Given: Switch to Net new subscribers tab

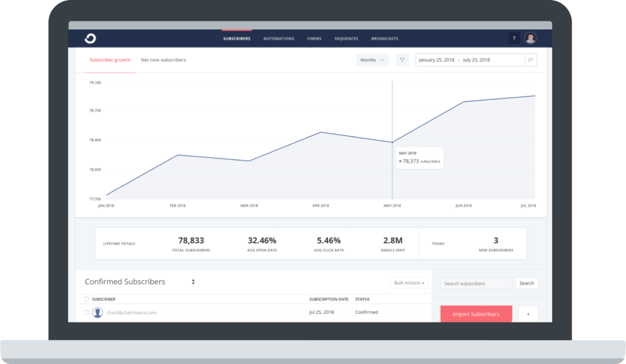Looking at the screenshot, I should [163, 60].
